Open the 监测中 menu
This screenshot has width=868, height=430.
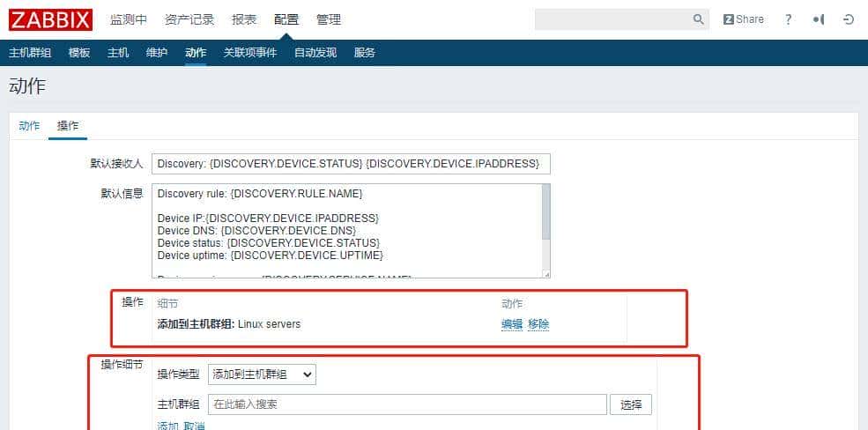[129, 20]
